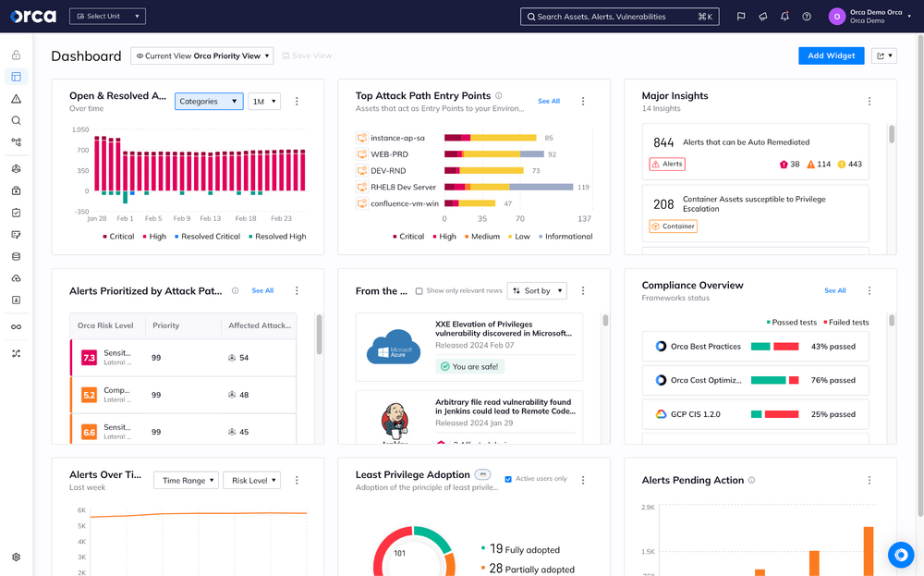Open the Alerts triangle icon in sidebar
The height and width of the screenshot is (576, 924).
coord(16,98)
